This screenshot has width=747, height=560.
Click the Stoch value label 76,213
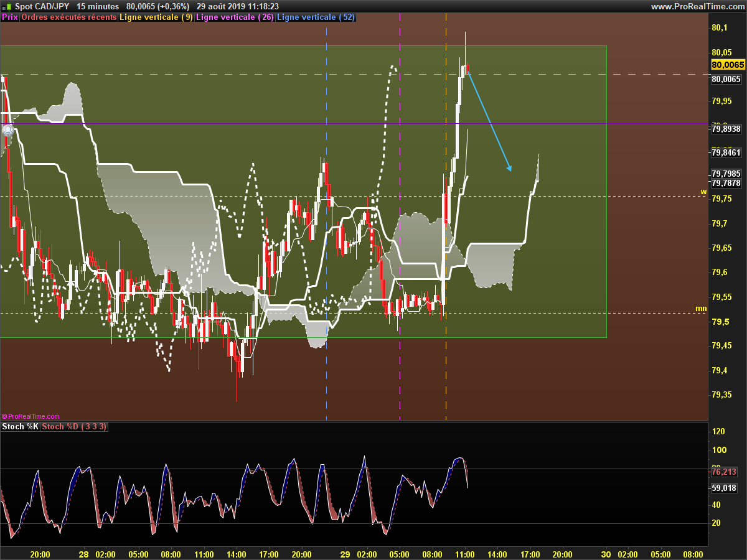coord(725,472)
